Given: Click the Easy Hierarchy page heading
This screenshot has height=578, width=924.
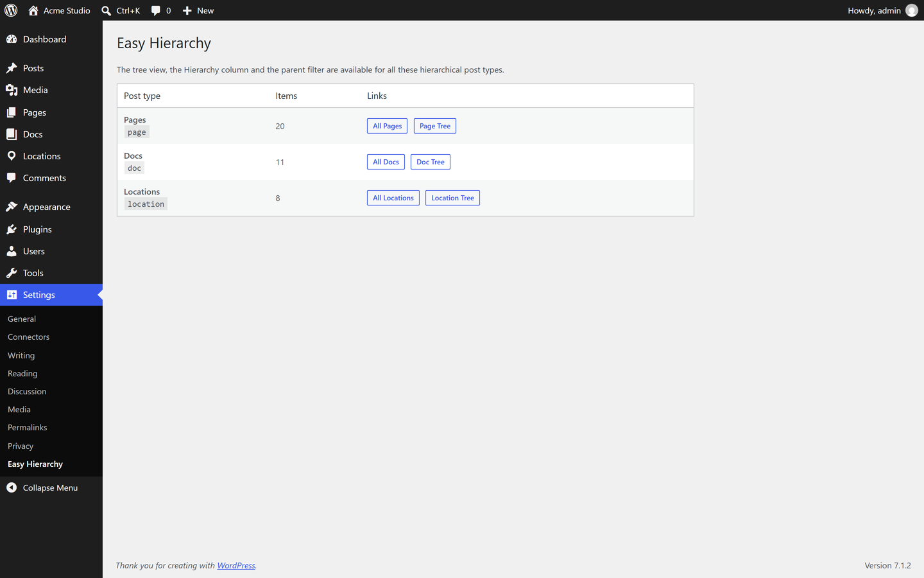Looking at the screenshot, I should (x=164, y=43).
